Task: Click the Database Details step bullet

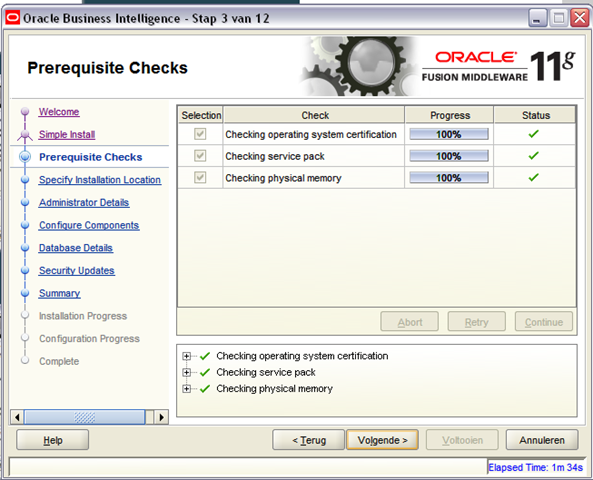Action: click(x=25, y=248)
